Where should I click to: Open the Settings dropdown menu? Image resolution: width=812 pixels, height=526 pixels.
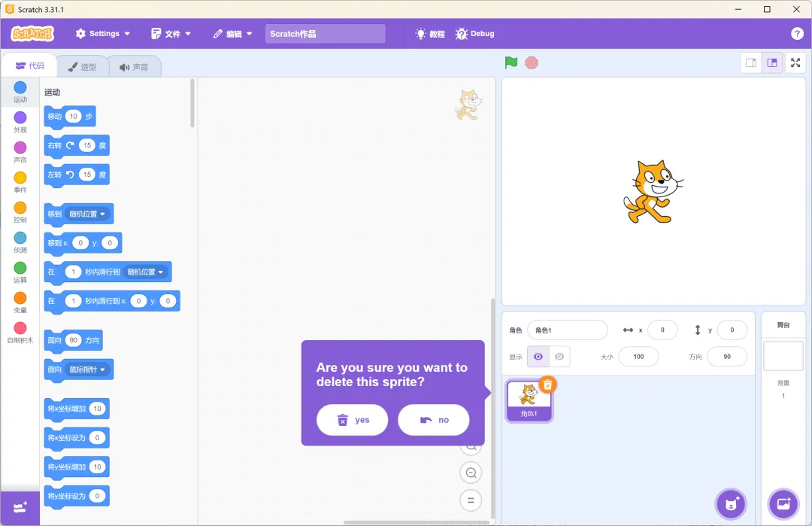click(x=102, y=34)
